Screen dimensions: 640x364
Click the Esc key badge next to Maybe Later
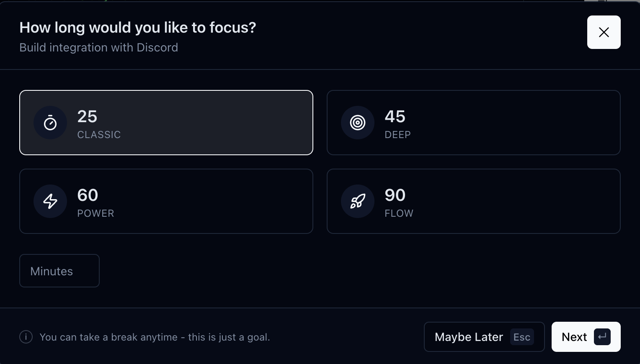(522, 337)
